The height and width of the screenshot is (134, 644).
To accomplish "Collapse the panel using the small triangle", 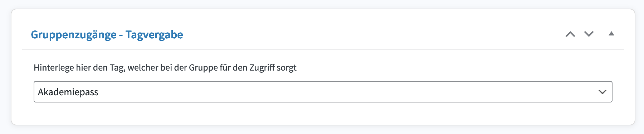I will pos(611,34).
